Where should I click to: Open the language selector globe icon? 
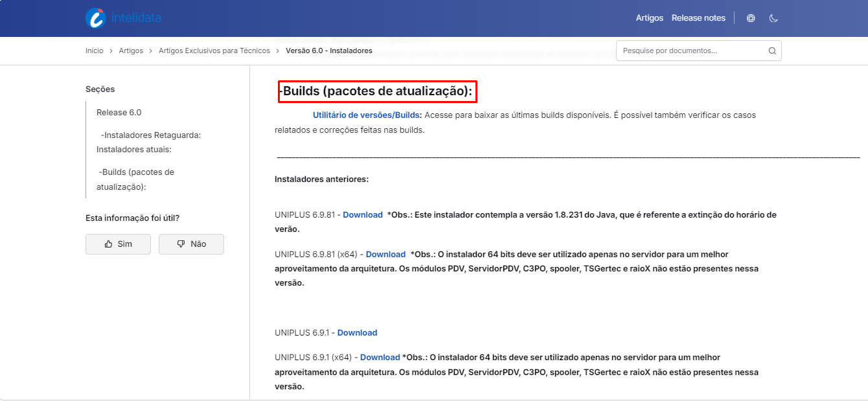[x=751, y=18]
